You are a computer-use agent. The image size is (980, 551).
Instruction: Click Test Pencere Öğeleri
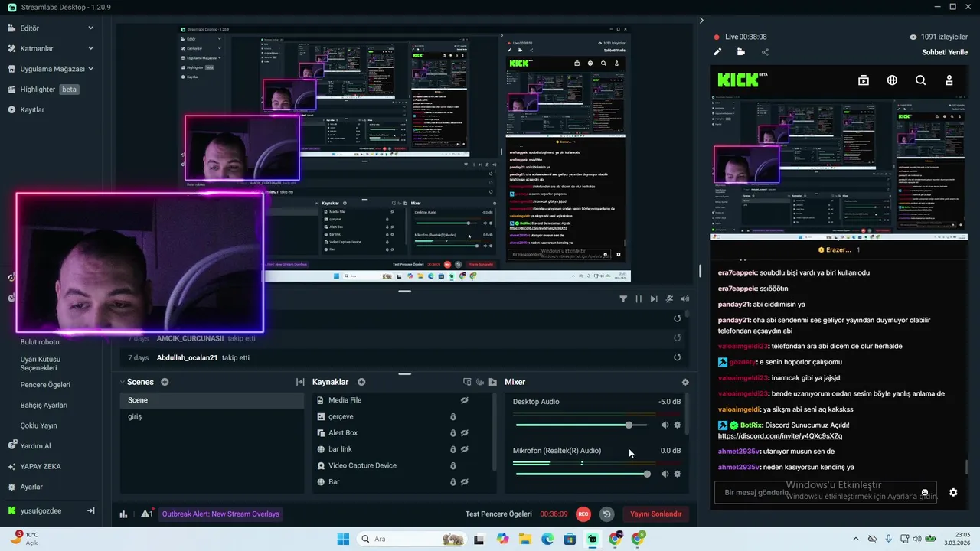point(498,514)
